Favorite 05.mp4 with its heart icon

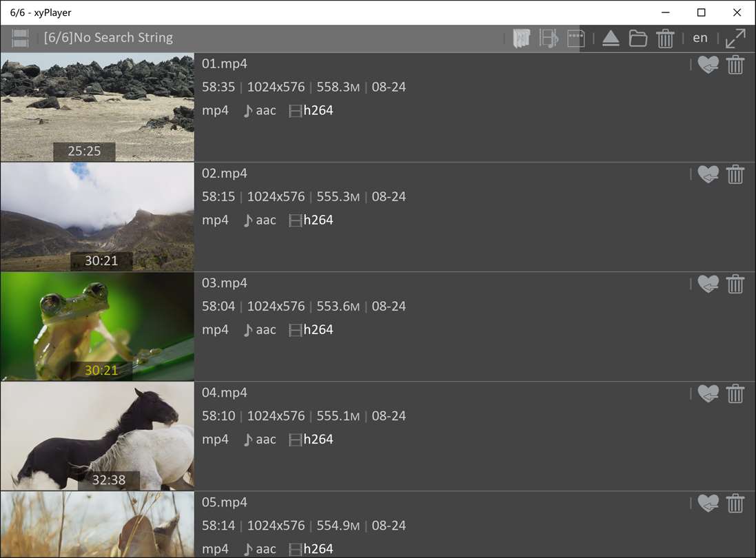pos(708,503)
